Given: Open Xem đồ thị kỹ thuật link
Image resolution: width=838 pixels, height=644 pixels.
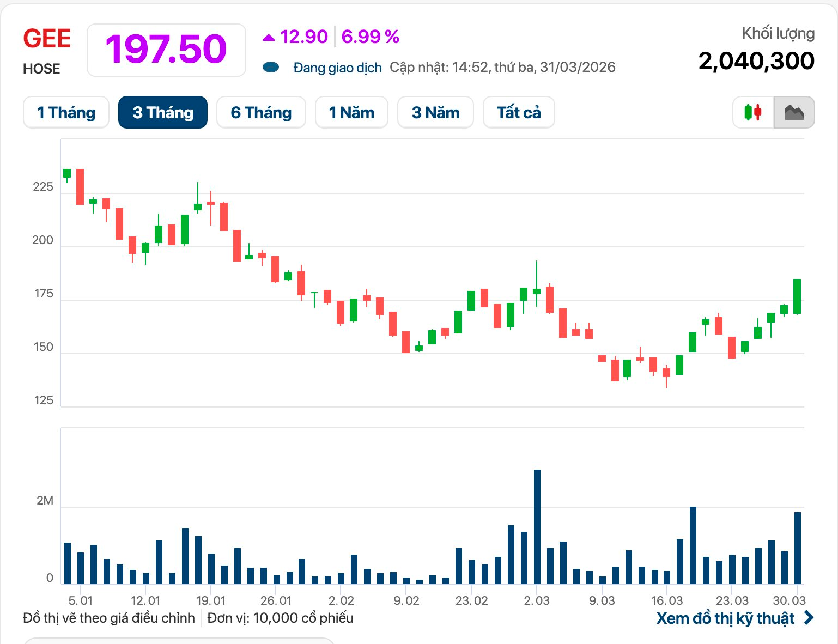Looking at the screenshot, I should pos(725,618).
